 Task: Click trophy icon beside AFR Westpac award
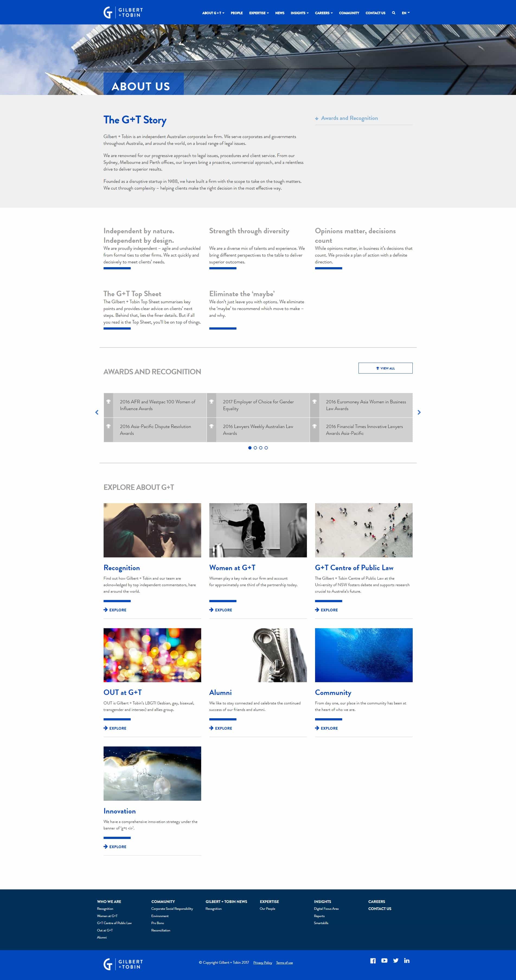coord(108,402)
